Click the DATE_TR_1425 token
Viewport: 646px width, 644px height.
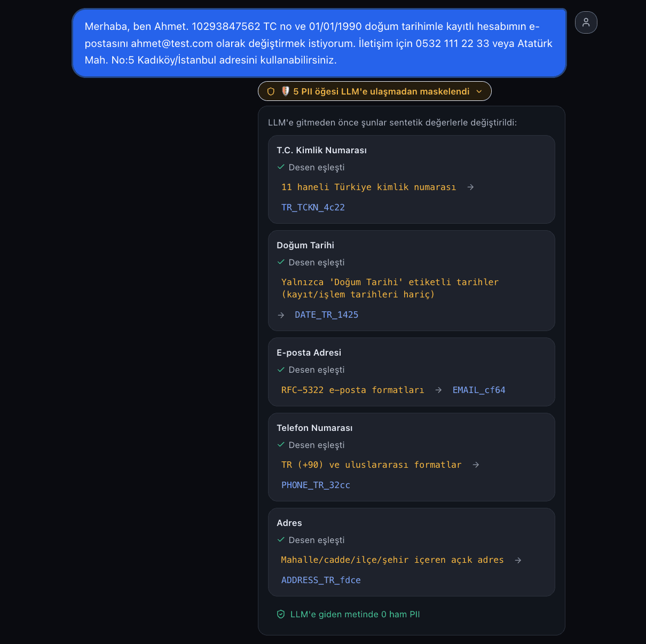click(326, 315)
